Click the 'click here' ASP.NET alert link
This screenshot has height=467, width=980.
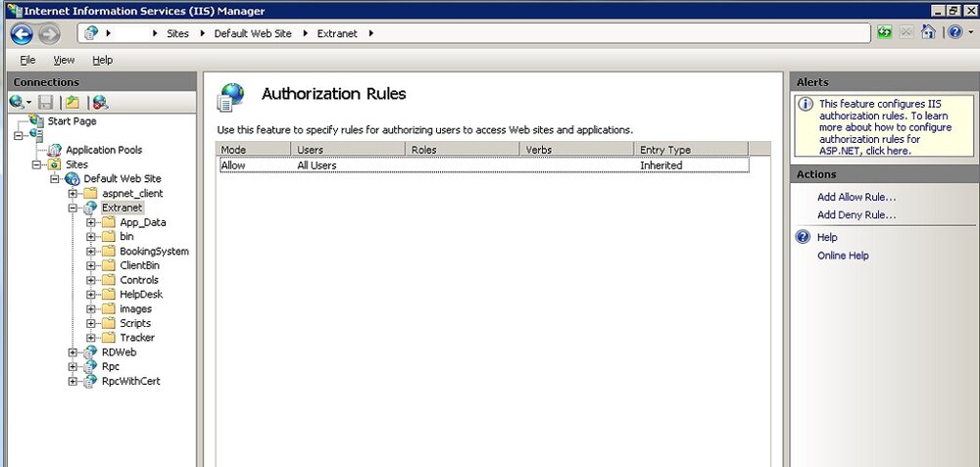(x=888, y=151)
